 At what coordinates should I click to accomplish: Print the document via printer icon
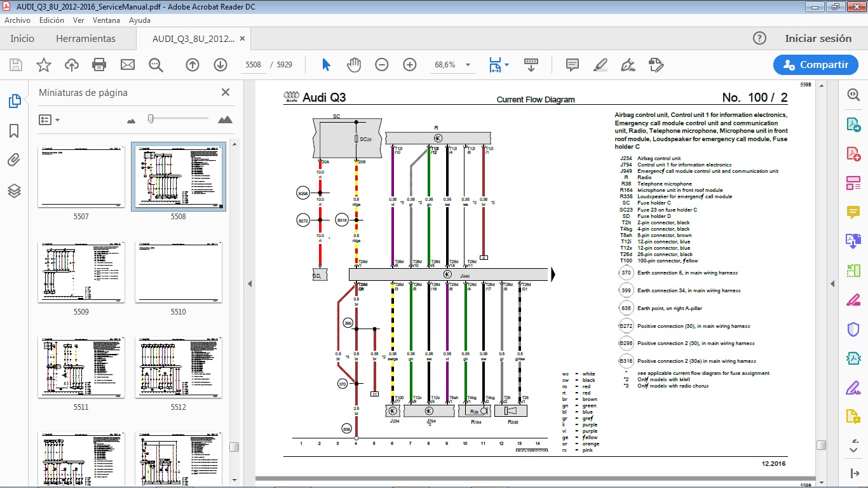99,65
